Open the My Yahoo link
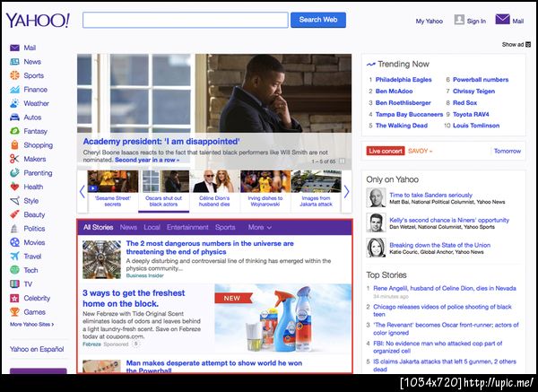Image resolution: width=538 pixels, height=392 pixels. tap(430, 22)
